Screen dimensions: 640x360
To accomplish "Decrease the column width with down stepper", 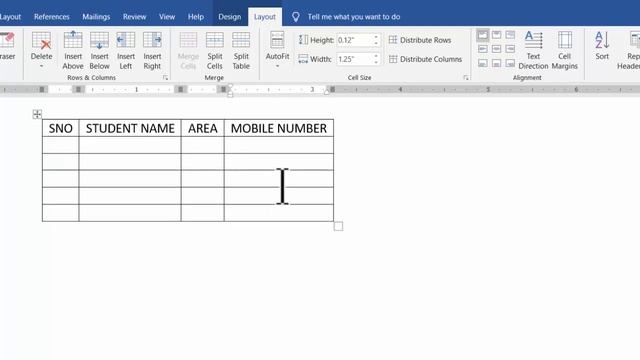I will [x=376, y=62].
